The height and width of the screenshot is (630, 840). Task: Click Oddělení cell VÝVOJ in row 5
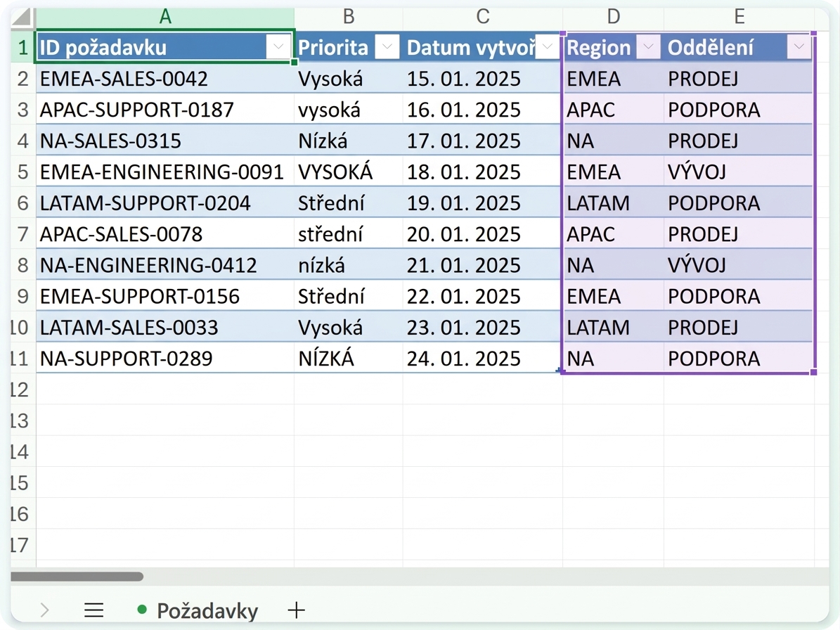click(x=739, y=172)
